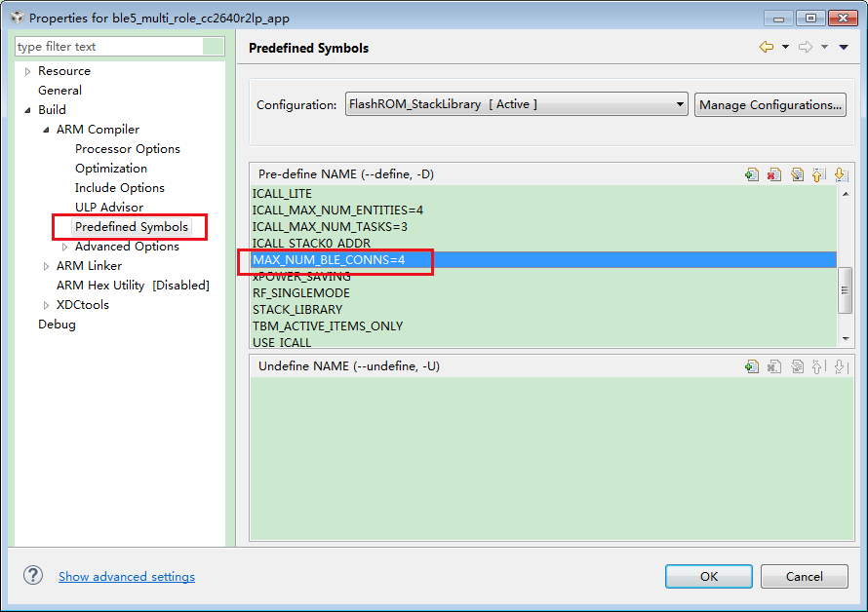Image resolution: width=868 pixels, height=612 pixels.
Task: Select STACK_LIBRARY symbol row
Action: 543,310
